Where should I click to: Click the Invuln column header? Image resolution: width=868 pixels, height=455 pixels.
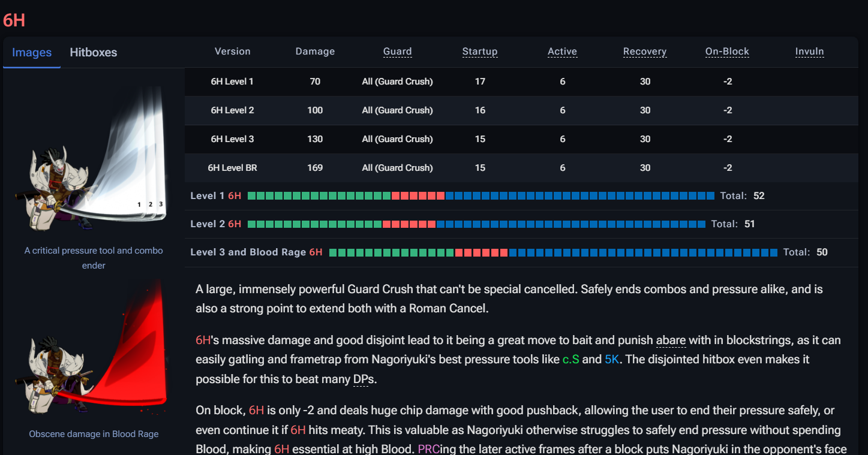tap(809, 52)
